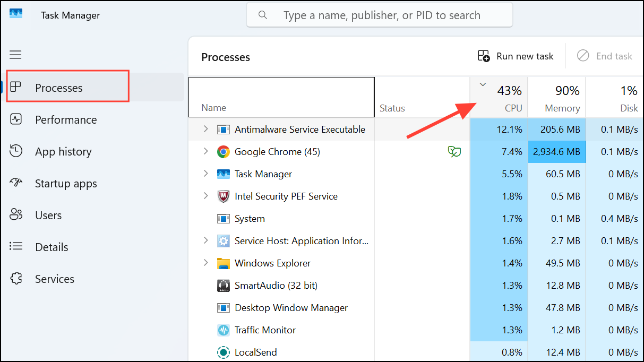This screenshot has height=362, width=644.
Task: Click the Run new task button
Action: 515,56
